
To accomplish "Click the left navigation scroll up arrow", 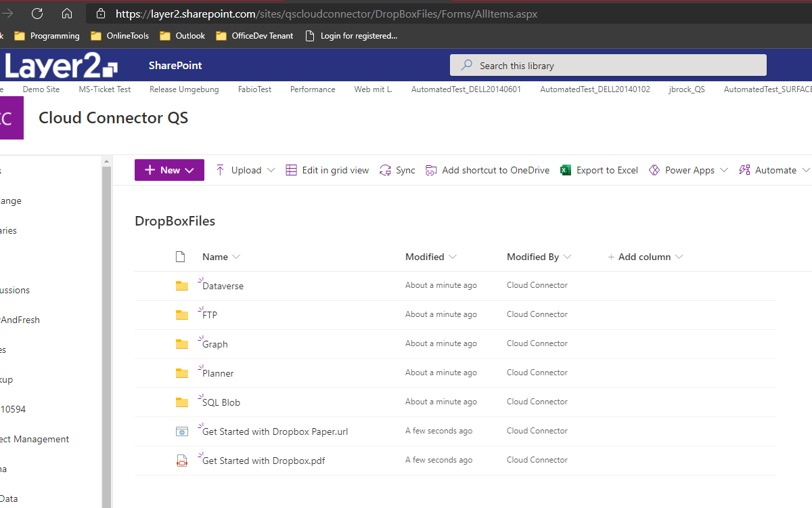I will click(106, 161).
